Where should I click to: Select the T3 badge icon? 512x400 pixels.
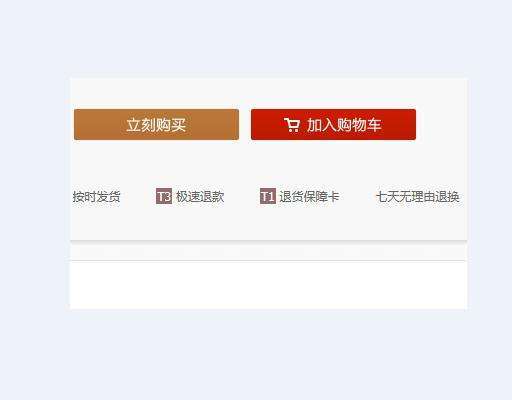164,196
